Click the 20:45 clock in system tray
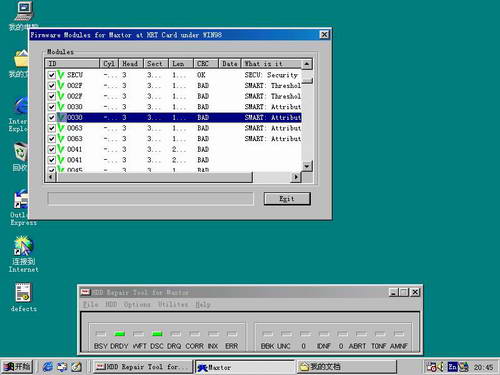The image size is (500, 375). coord(483,367)
